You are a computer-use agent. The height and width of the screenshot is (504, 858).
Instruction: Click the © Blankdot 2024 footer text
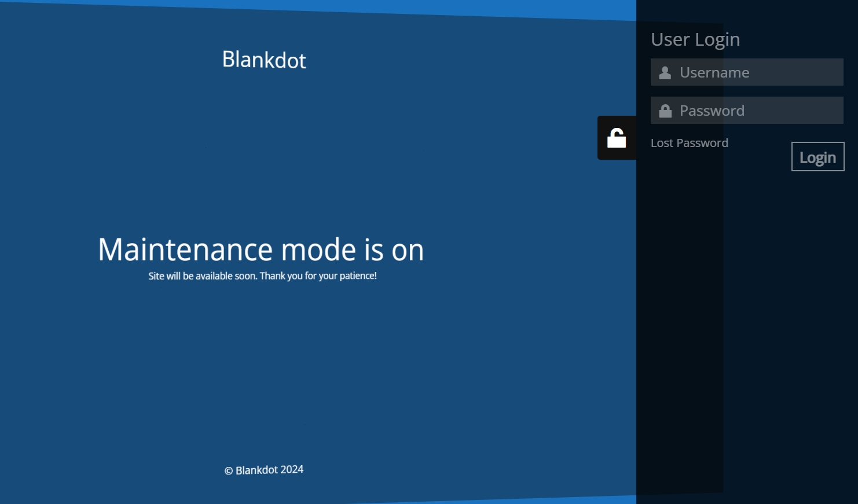(264, 470)
